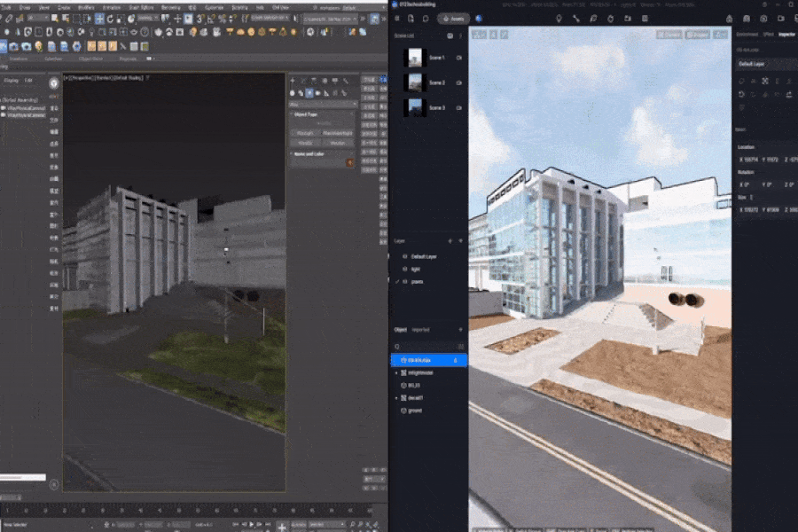
Task: Expand the decal01 group in object list
Action: [396, 398]
